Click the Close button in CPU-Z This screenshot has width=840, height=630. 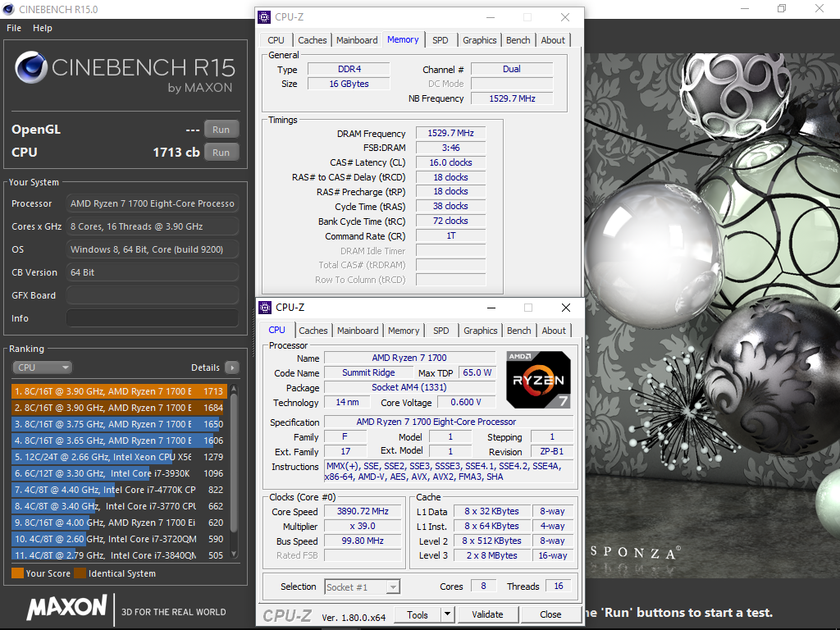point(550,614)
